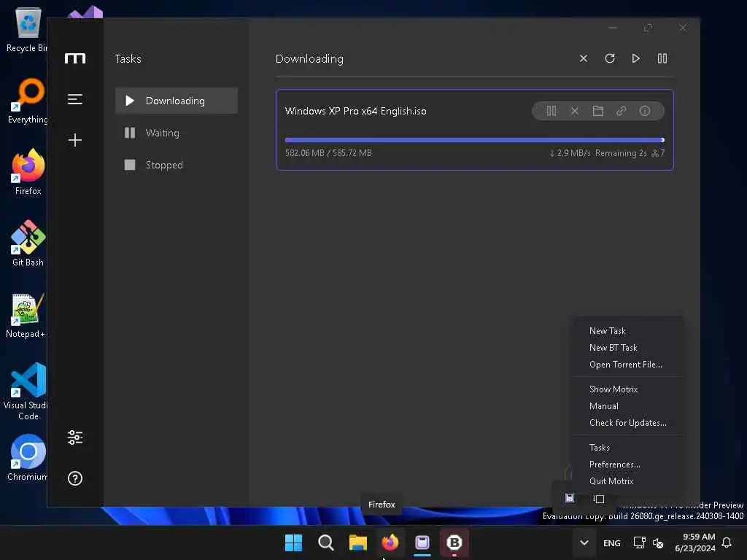This screenshot has height=560, width=747.
Task: Select the Waiting task category
Action: [x=177, y=133]
